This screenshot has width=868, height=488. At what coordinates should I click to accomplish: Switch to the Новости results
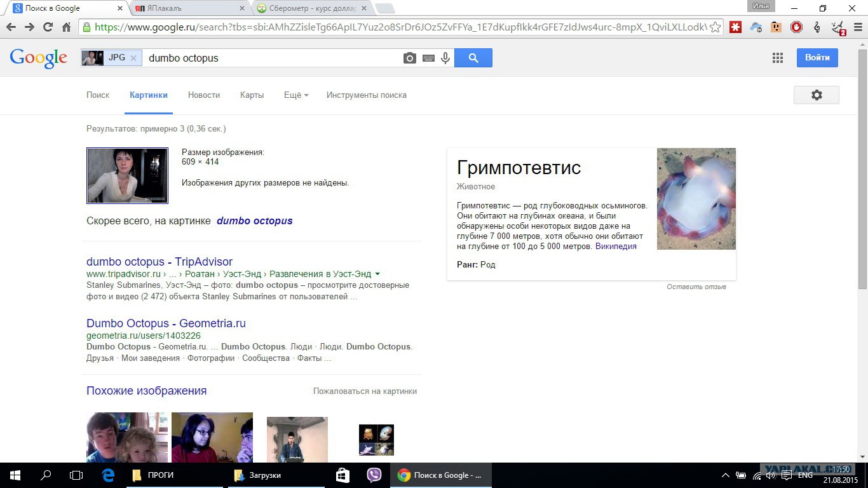point(204,95)
